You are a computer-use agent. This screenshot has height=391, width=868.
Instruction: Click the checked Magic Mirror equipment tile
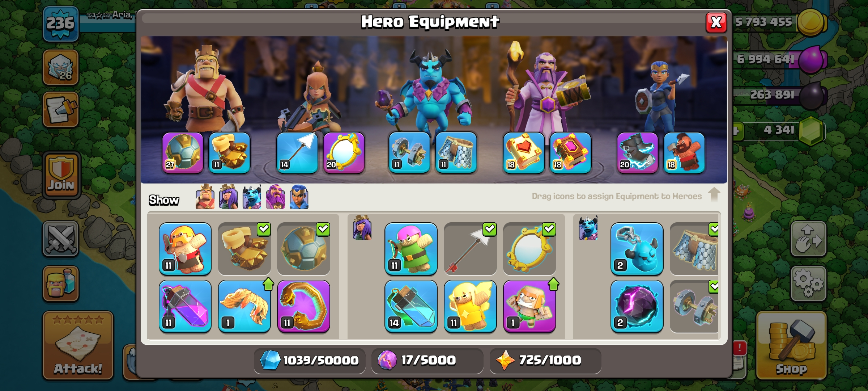click(x=529, y=249)
